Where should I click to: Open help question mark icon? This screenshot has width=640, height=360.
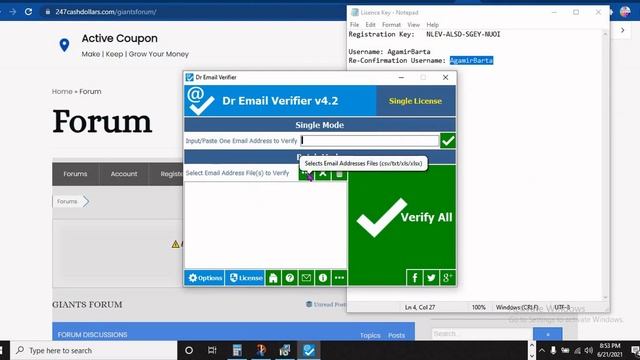pos(290,278)
